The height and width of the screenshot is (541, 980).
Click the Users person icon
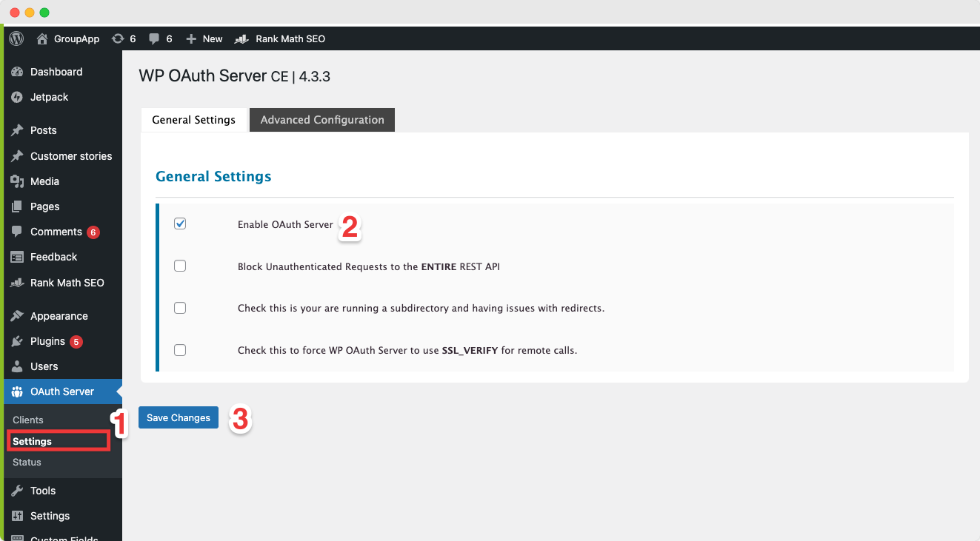17,366
